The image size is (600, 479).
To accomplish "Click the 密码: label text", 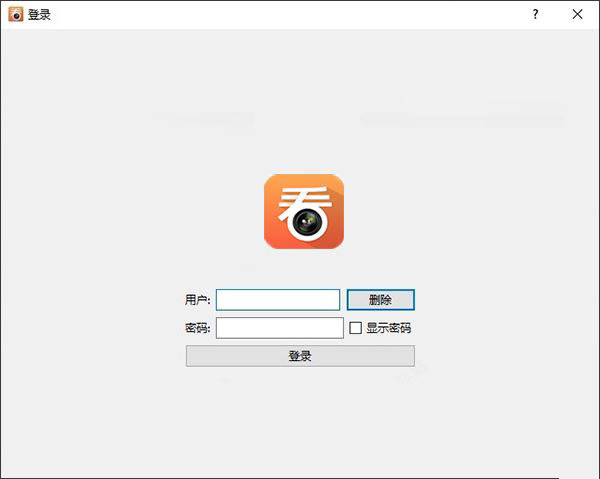I will tap(197, 328).
